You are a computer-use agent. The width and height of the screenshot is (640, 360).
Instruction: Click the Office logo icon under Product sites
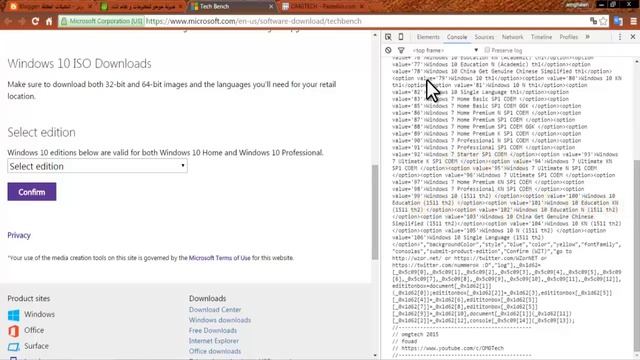13,331
